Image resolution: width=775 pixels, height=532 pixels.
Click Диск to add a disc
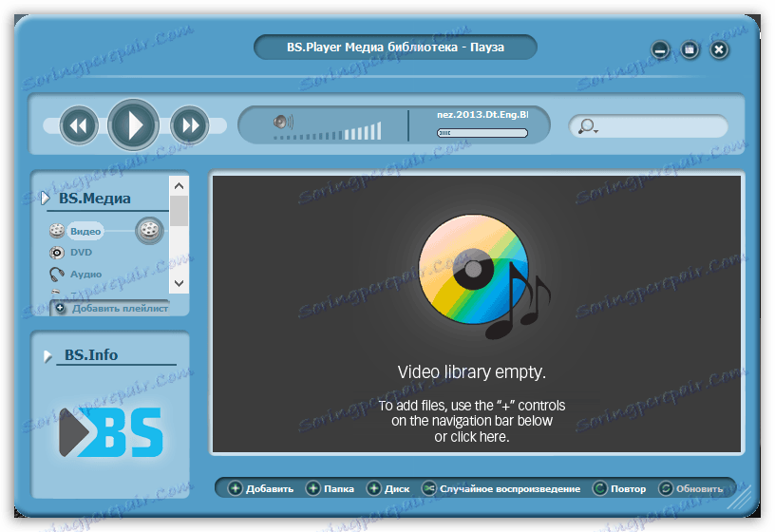click(388, 489)
